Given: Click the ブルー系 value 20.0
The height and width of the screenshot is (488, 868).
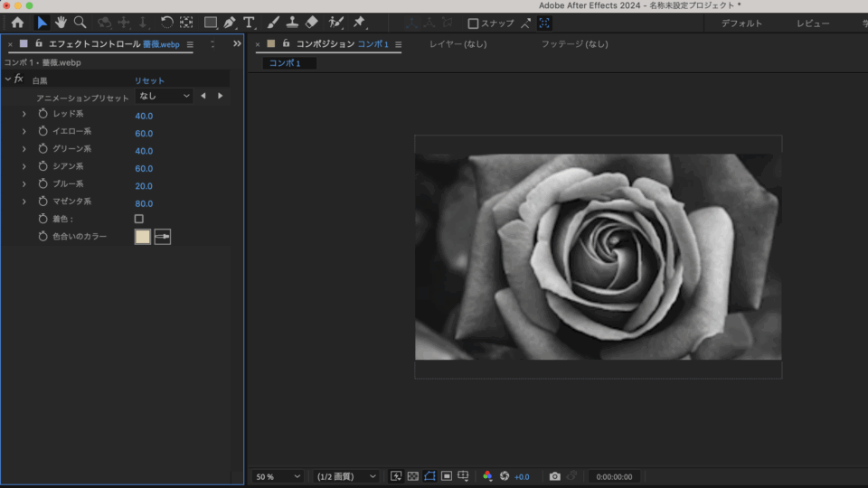Looking at the screenshot, I should (x=144, y=186).
